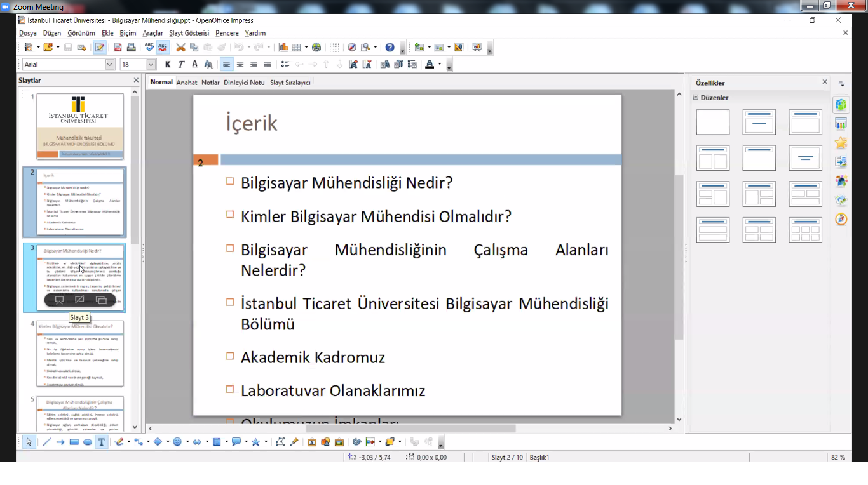Switch to the Notlar view tab
Viewport: 868px width, 485px height.
tap(210, 83)
